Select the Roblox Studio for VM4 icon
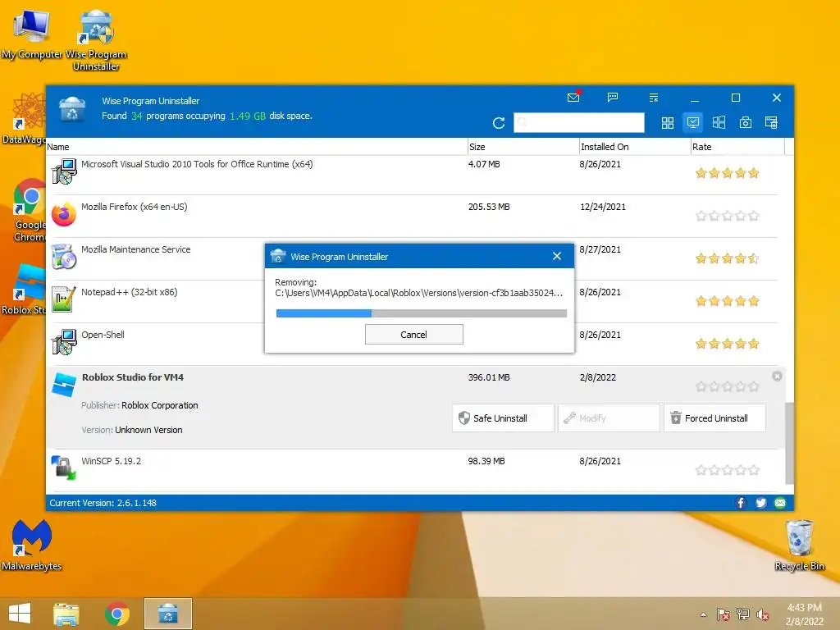This screenshot has height=630, width=840. (x=64, y=385)
